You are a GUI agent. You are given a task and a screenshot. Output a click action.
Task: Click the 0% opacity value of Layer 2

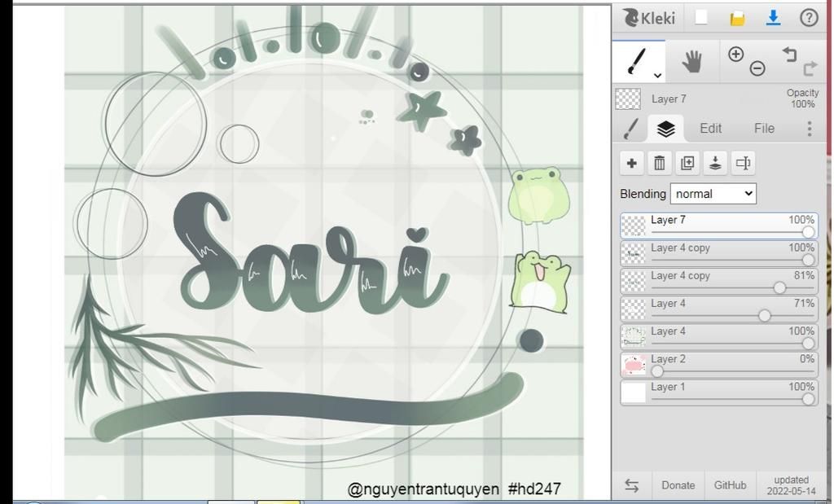point(807,359)
